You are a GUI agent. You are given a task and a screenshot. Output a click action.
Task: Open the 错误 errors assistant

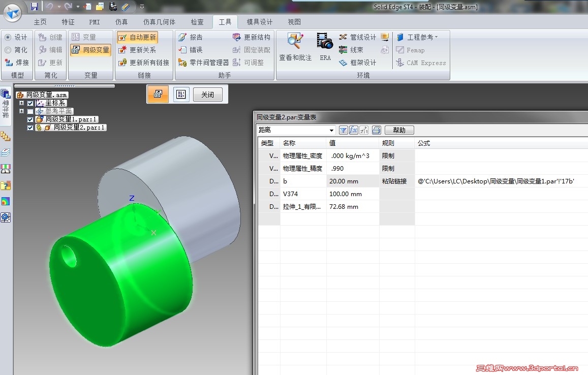pyautogui.click(x=191, y=50)
